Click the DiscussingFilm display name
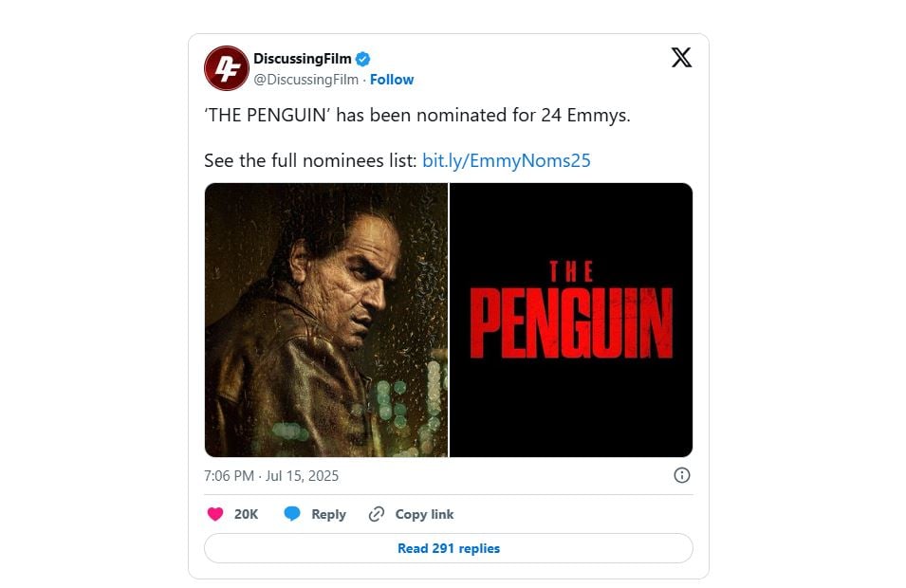Screen dimensions: 906x588 coord(303,59)
